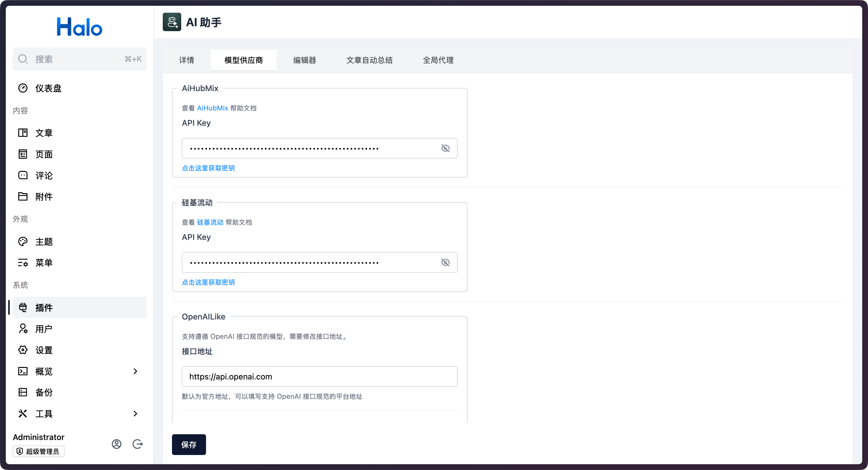
Task: Switch to the 全局代理 tab
Action: click(438, 60)
